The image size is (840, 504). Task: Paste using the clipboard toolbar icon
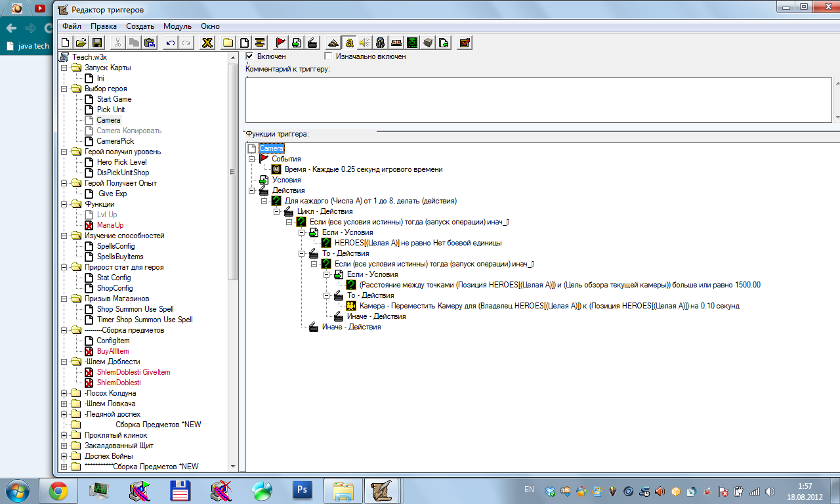pyautogui.click(x=150, y=43)
